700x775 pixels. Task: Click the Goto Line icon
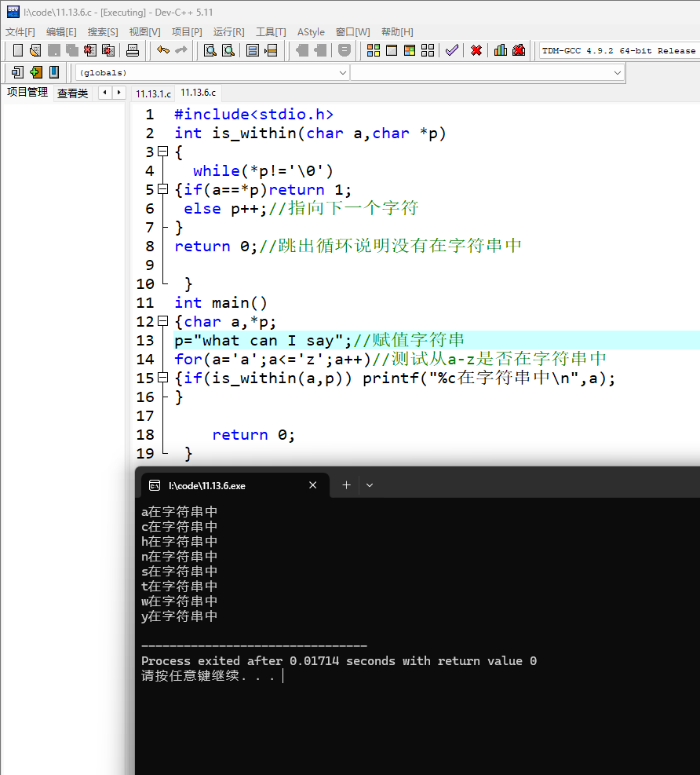271,50
